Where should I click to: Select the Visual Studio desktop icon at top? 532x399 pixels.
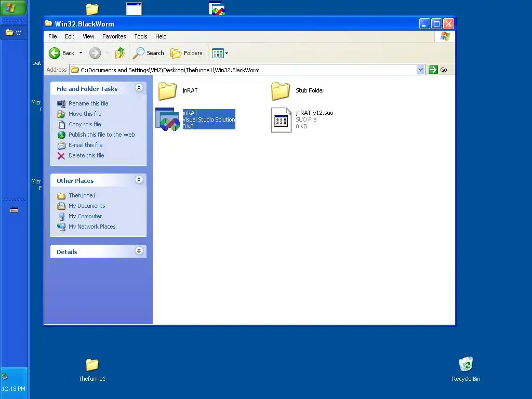[217, 8]
